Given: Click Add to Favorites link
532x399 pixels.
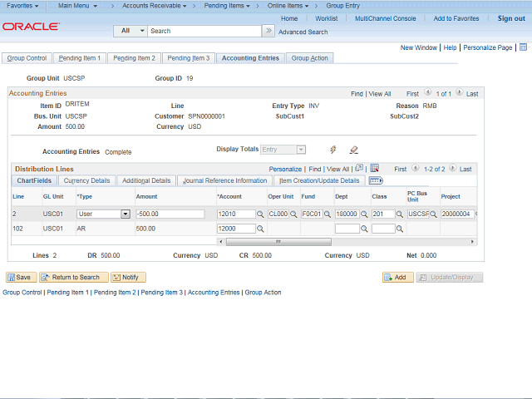Looking at the screenshot, I should pyautogui.click(x=456, y=18).
